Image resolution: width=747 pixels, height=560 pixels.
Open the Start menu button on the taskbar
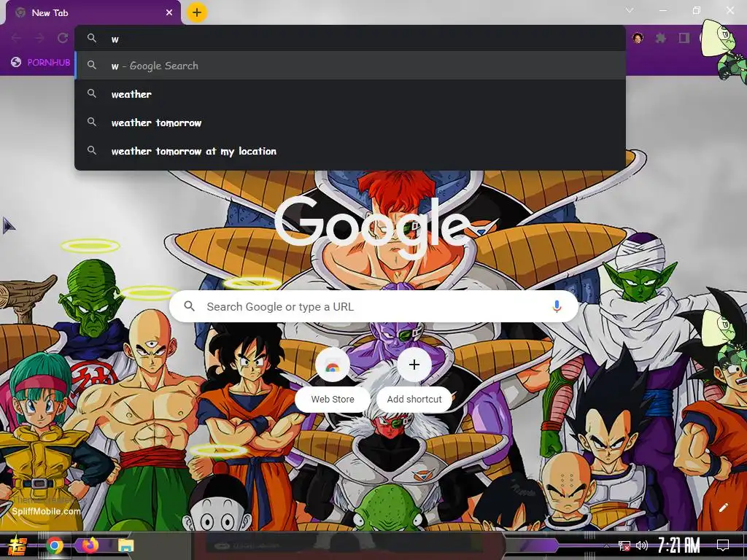click(18, 545)
